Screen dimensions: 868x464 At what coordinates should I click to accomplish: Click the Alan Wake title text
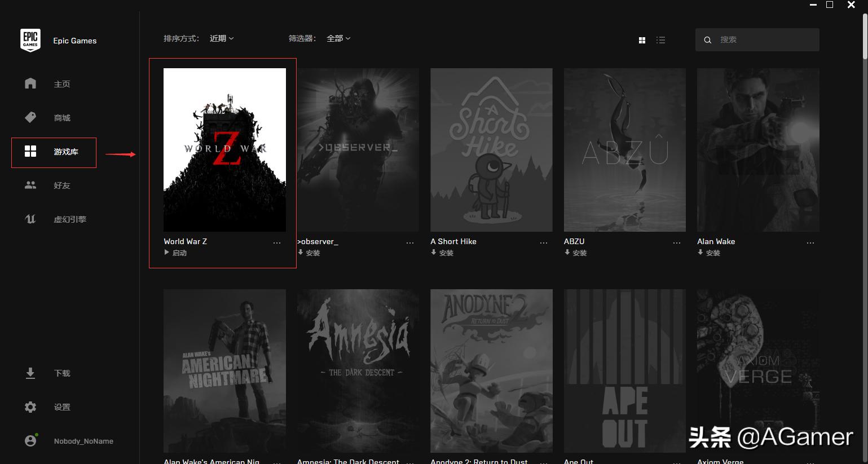pyautogui.click(x=716, y=241)
